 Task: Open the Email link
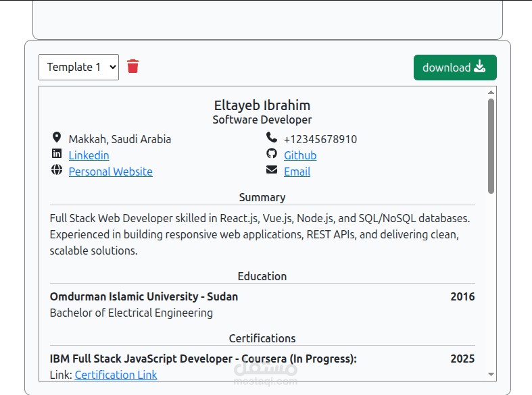[297, 172]
